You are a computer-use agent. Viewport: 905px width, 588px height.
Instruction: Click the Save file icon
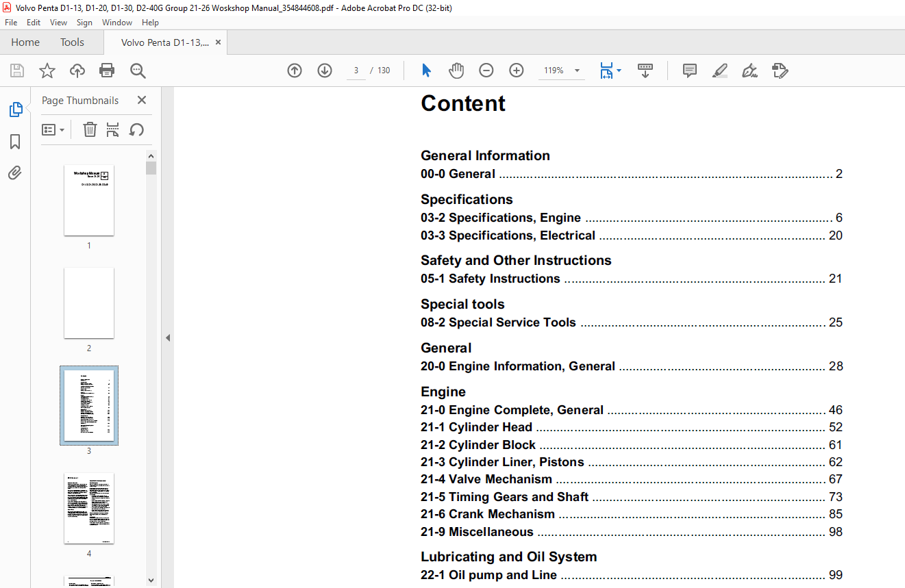[x=17, y=71]
